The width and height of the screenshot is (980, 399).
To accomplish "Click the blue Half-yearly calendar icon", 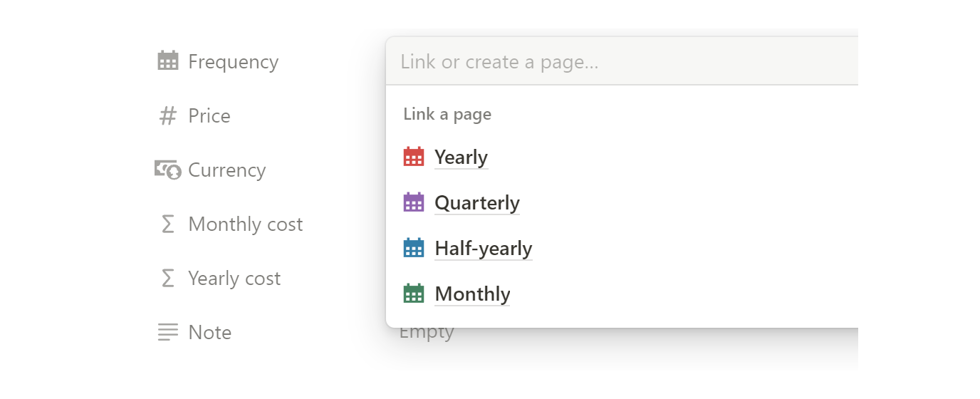I will [x=414, y=248].
